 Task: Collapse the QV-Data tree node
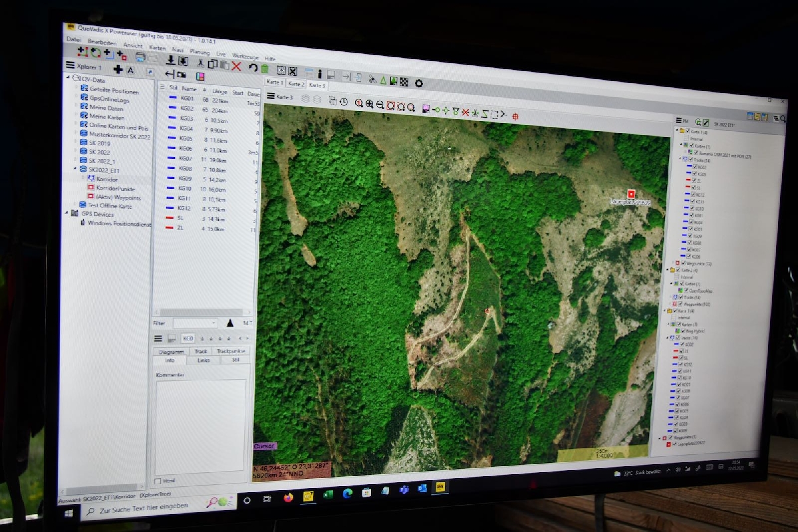coord(68,78)
